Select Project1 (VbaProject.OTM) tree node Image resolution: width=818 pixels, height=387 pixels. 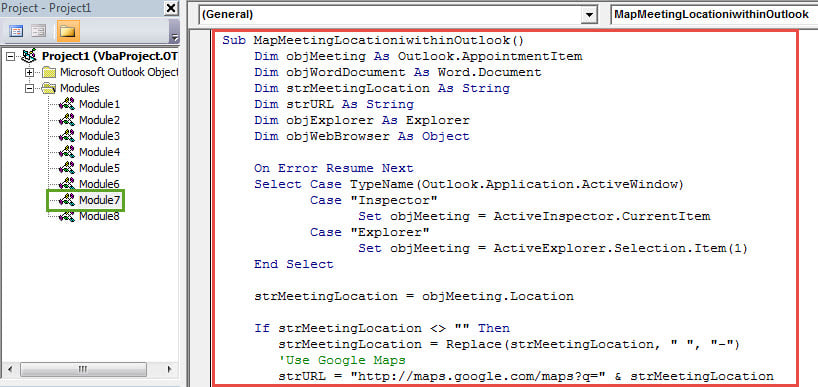point(110,56)
